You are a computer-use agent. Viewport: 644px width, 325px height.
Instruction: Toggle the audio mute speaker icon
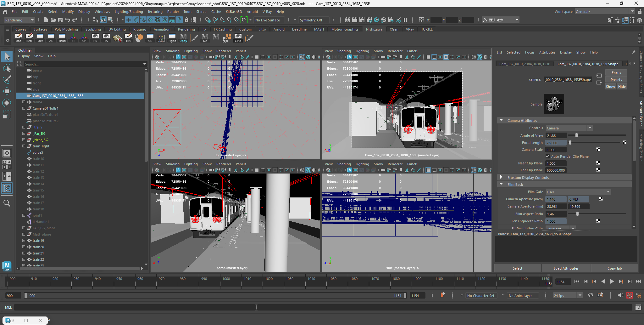pyautogui.click(x=620, y=295)
